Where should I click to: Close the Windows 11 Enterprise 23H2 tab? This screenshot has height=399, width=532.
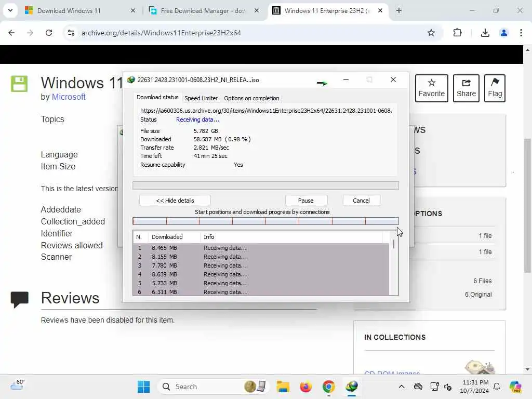click(x=380, y=10)
